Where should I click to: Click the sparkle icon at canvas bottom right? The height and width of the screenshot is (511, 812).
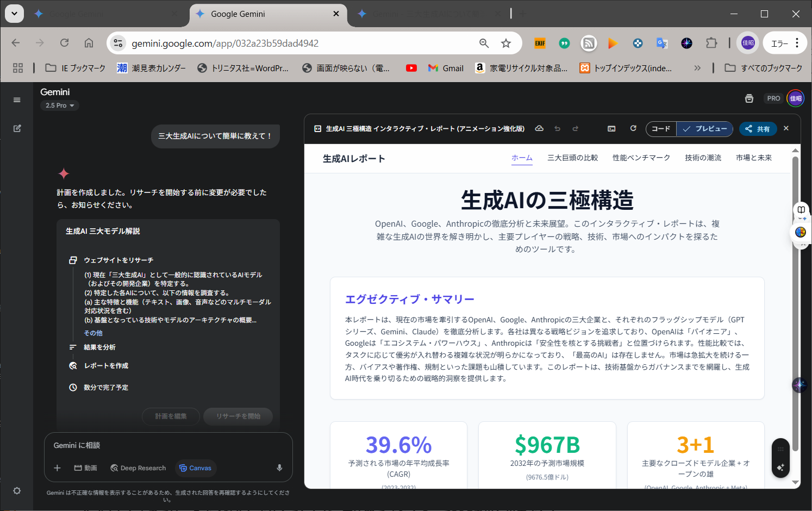780,467
